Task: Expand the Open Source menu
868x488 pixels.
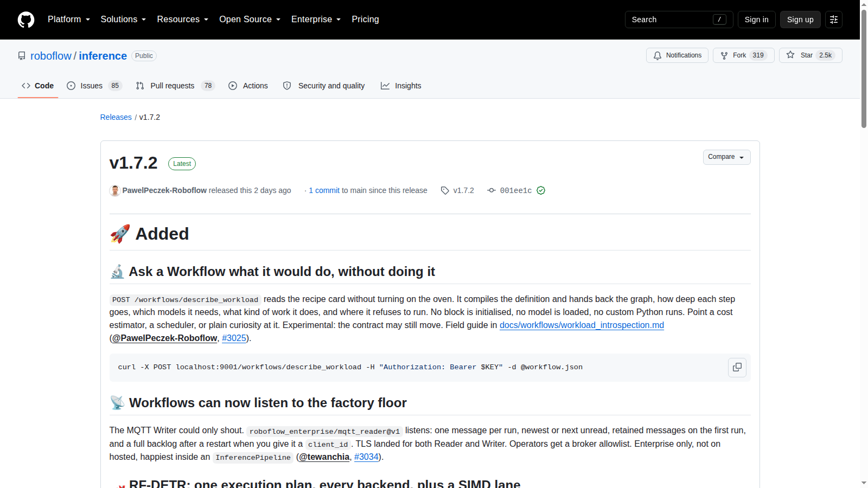Action: tap(250, 20)
